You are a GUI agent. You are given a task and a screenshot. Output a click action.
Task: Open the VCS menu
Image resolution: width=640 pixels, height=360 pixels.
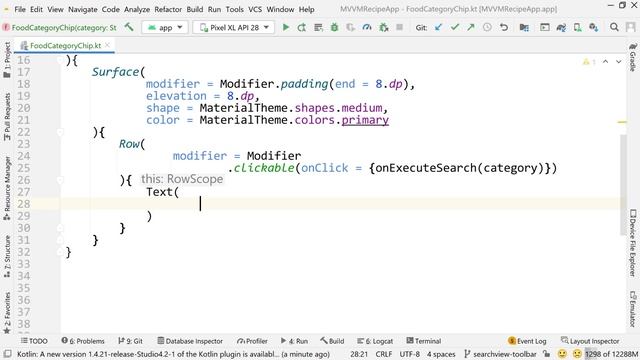[255, 9]
